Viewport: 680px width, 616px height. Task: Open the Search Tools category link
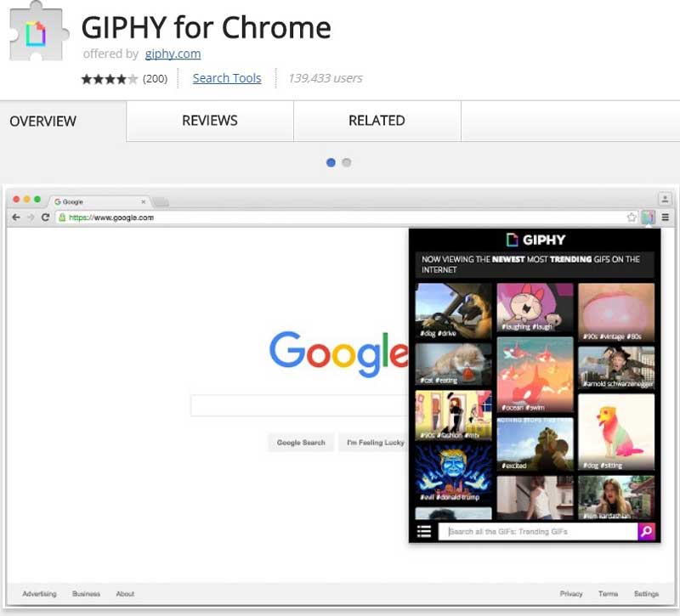pos(227,78)
